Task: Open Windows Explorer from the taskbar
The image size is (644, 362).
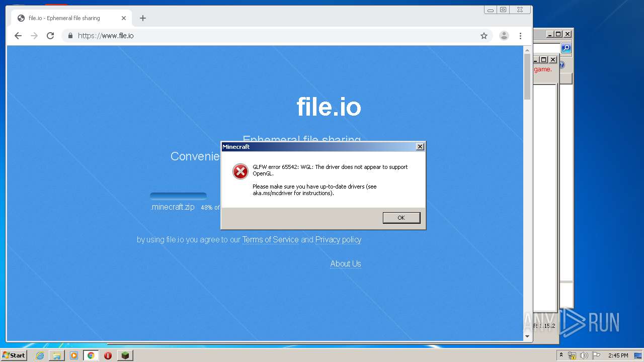Action: 57,355
